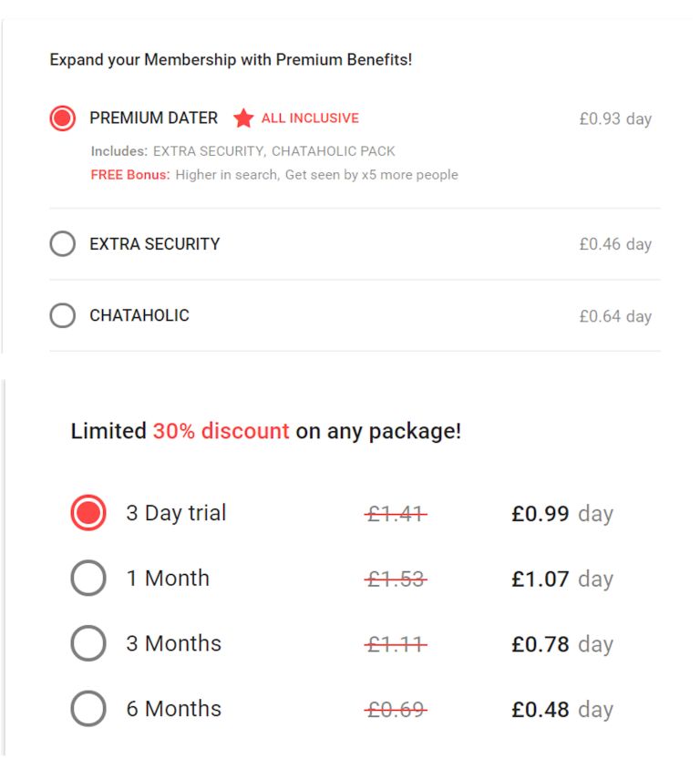The image size is (700, 759).
Task: Click the 30% discount red text
Action: click(x=221, y=431)
